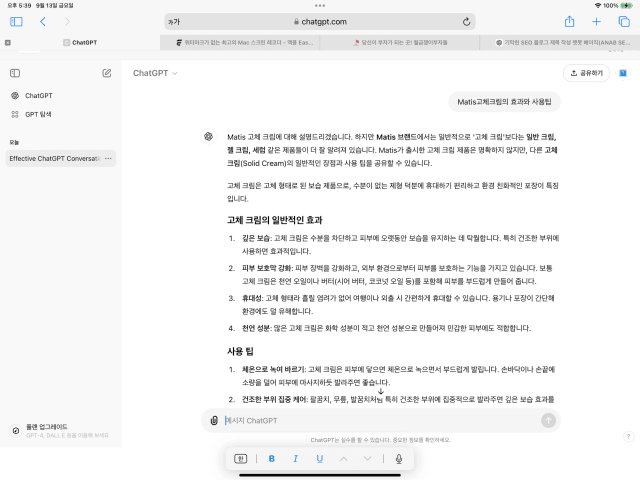Open the Safari share sheet
640x480 pixels.
pos(569,22)
